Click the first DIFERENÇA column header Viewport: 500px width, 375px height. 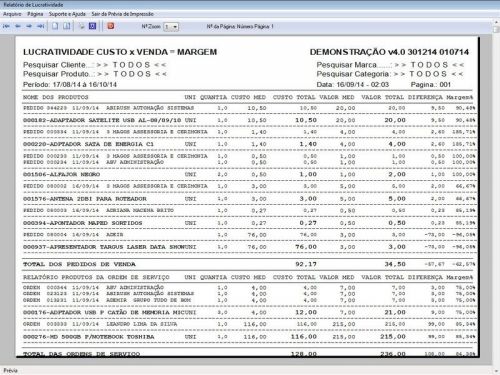tap(425, 97)
